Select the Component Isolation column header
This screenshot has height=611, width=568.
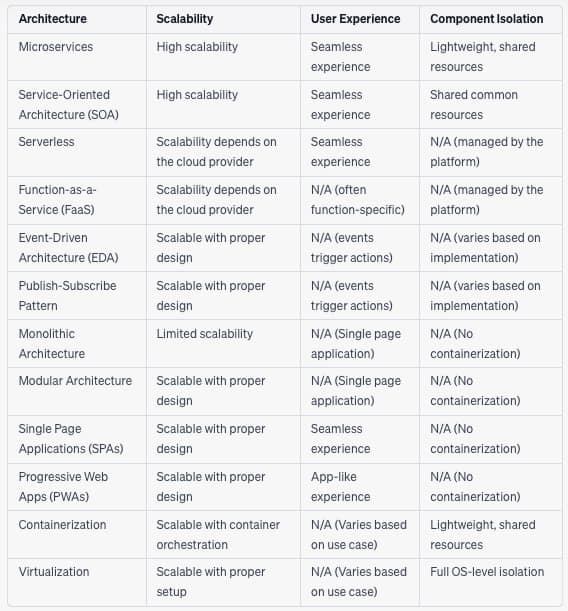tap(487, 19)
